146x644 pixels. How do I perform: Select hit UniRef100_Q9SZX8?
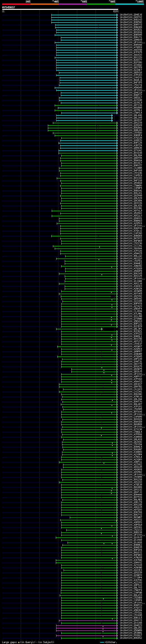[131, 123]
